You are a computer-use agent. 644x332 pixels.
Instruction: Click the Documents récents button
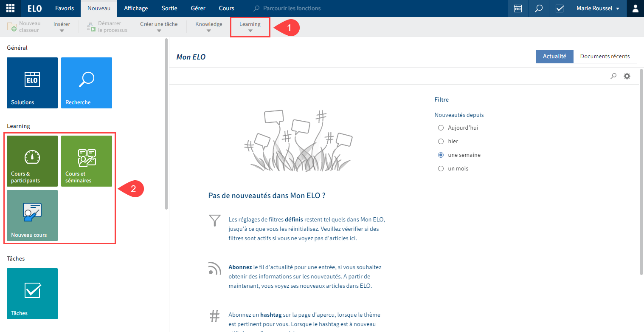605,57
